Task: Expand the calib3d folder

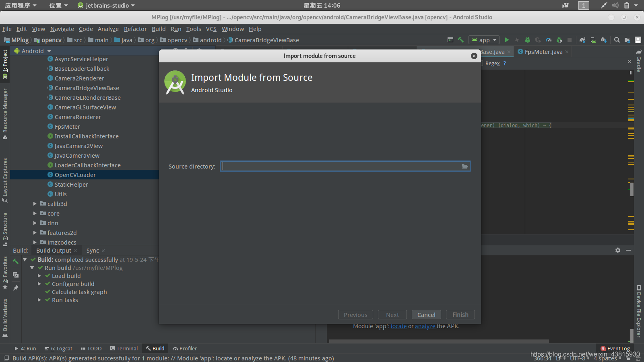Action: pos(35,204)
